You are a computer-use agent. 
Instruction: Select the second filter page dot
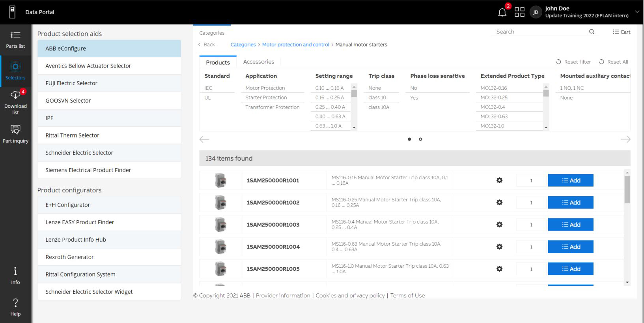[420, 139]
